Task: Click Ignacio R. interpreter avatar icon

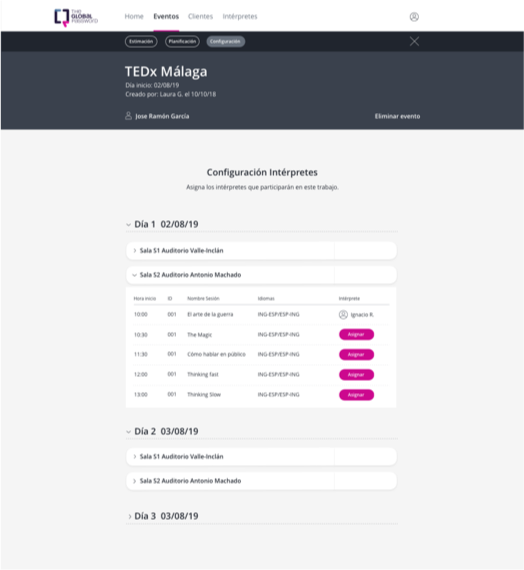Action: (x=343, y=314)
